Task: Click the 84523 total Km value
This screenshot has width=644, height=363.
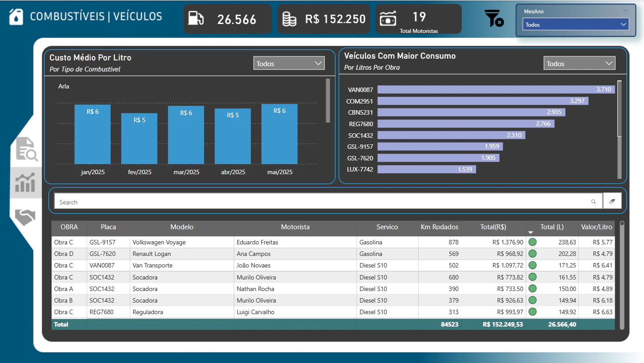Action: (x=450, y=324)
